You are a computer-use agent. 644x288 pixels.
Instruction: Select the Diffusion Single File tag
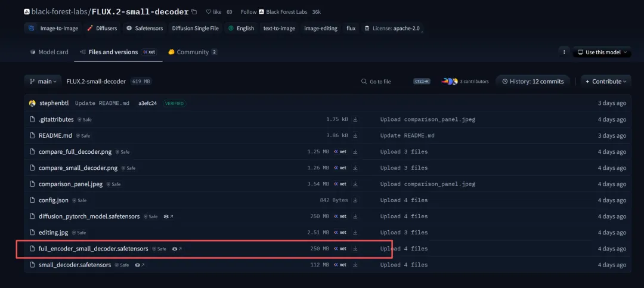tap(195, 29)
